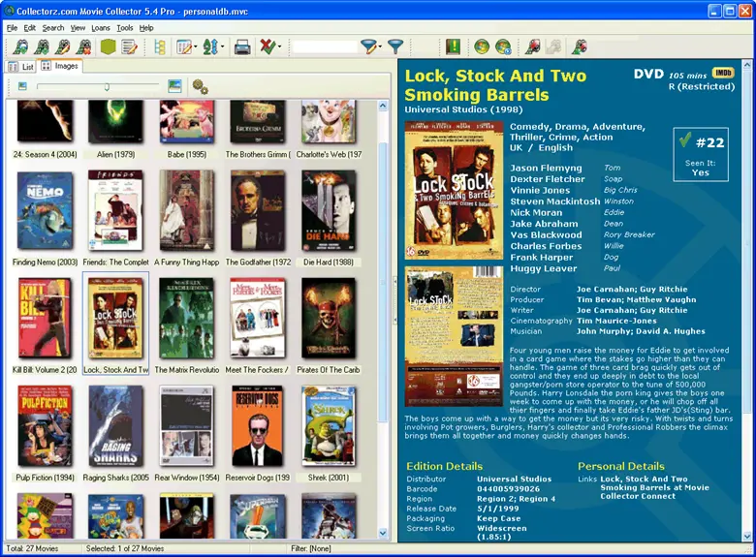Select the Raging Sharks cover thumbnail
The height and width of the screenshot is (557, 756).
coord(115,425)
